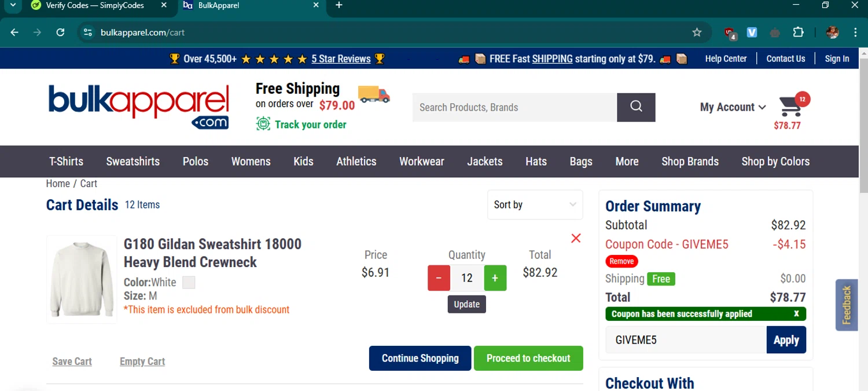Expand My Account menu

coord(733,107)
